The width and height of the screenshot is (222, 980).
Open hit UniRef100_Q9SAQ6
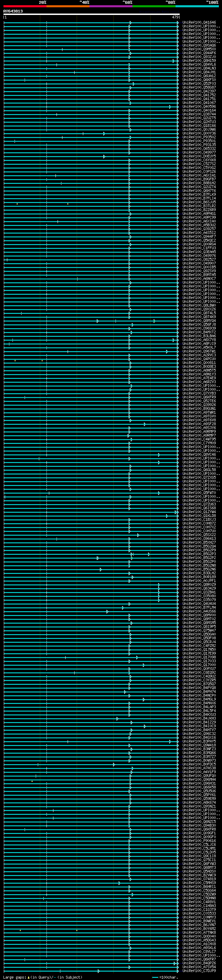coord(199,45)
